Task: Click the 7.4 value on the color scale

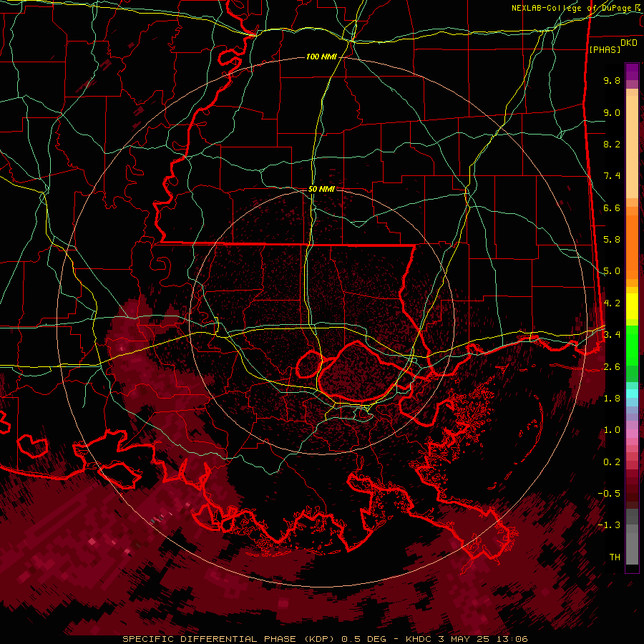Action: tap(612, 176)
